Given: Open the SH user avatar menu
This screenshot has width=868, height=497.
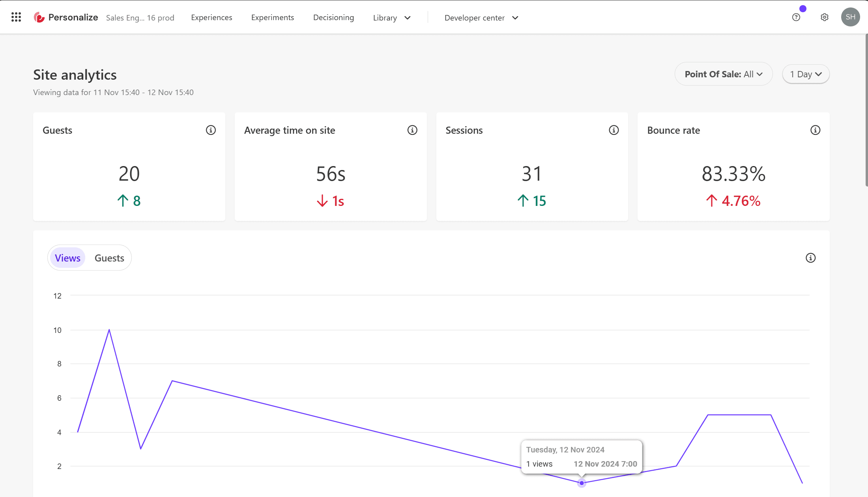Looking at the screenshot, I should tap(850, 17).
